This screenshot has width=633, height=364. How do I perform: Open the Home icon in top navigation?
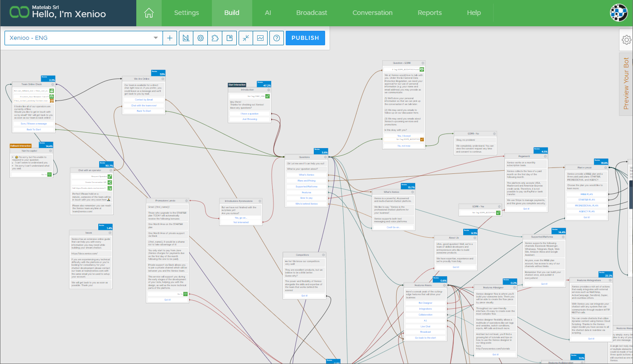[x=149, y=13]
